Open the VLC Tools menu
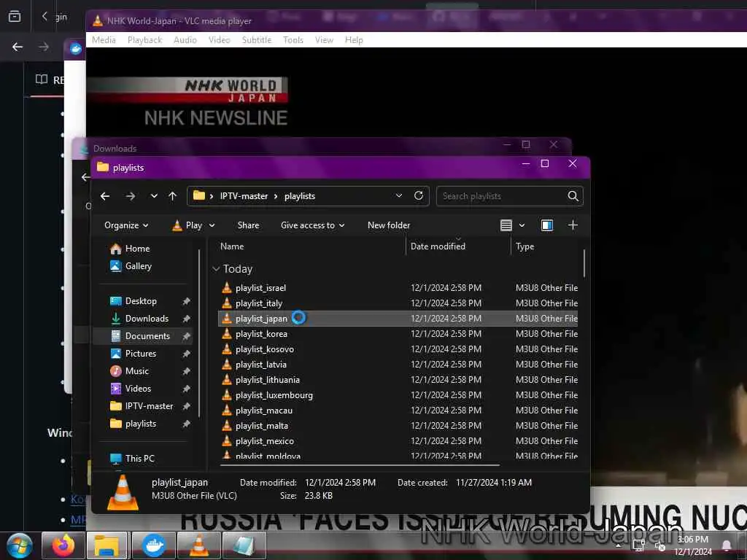Screen dimensions: 747x560 tap(293, 40)
